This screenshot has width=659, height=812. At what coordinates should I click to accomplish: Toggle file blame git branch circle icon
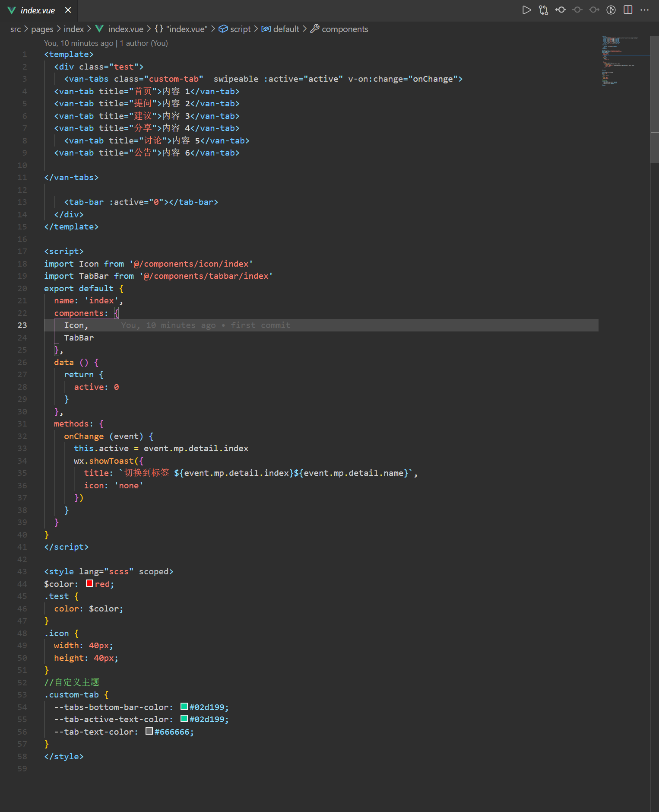point(611,10)
